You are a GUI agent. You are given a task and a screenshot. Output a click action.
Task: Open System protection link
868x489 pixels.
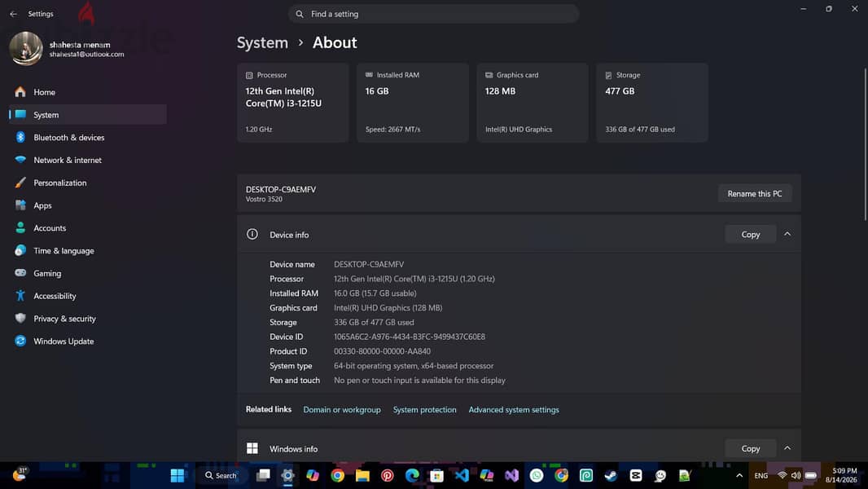(x=424, y=410)
